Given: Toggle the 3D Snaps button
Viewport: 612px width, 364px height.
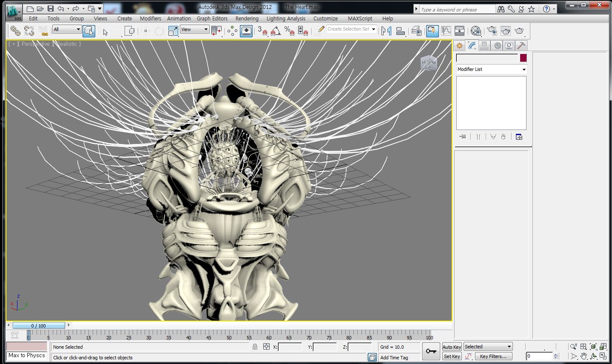Looking at the screenshot, I should [262, 31].
